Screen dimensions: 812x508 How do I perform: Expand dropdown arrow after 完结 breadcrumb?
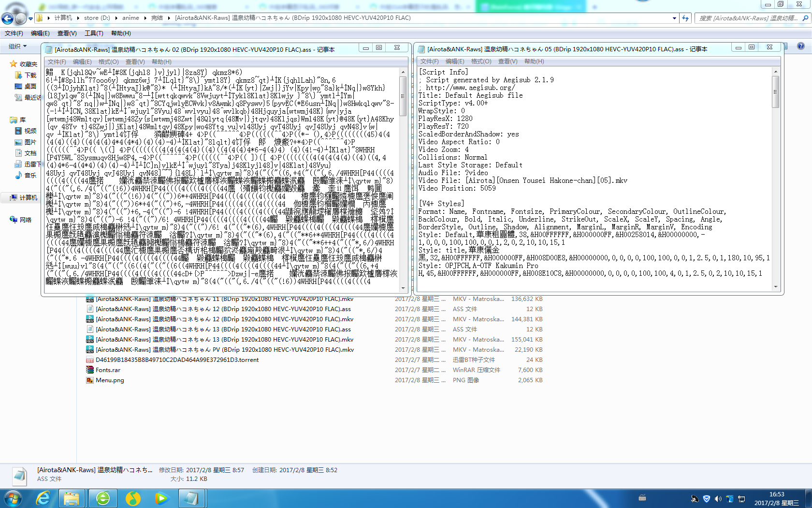(169, 18)
